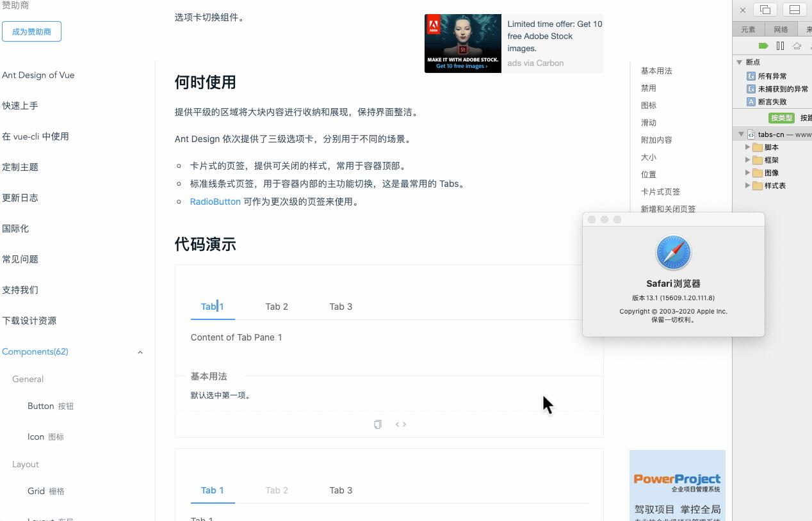Screen dimensions: 812x521
Task: Click the step over debugger icon
Action: point(797,46)
